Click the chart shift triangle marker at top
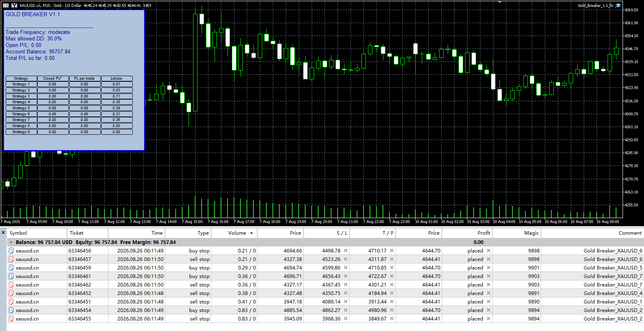 (x=500, y=2)
